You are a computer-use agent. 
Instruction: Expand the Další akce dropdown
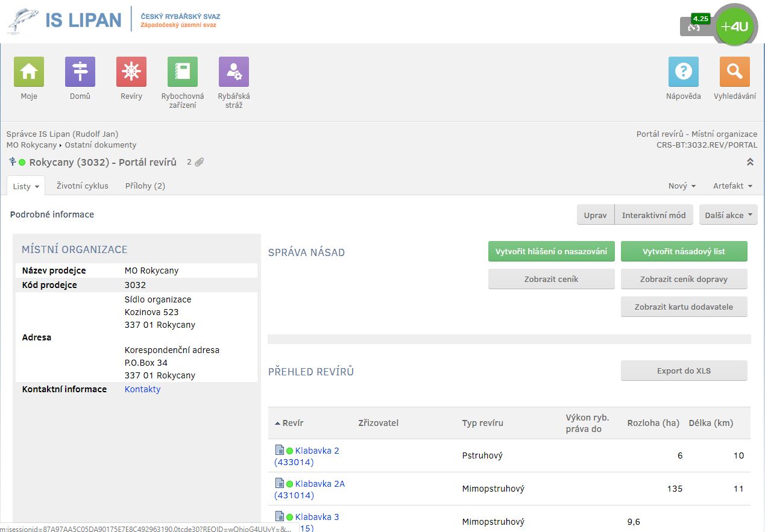tap(728, 215)
